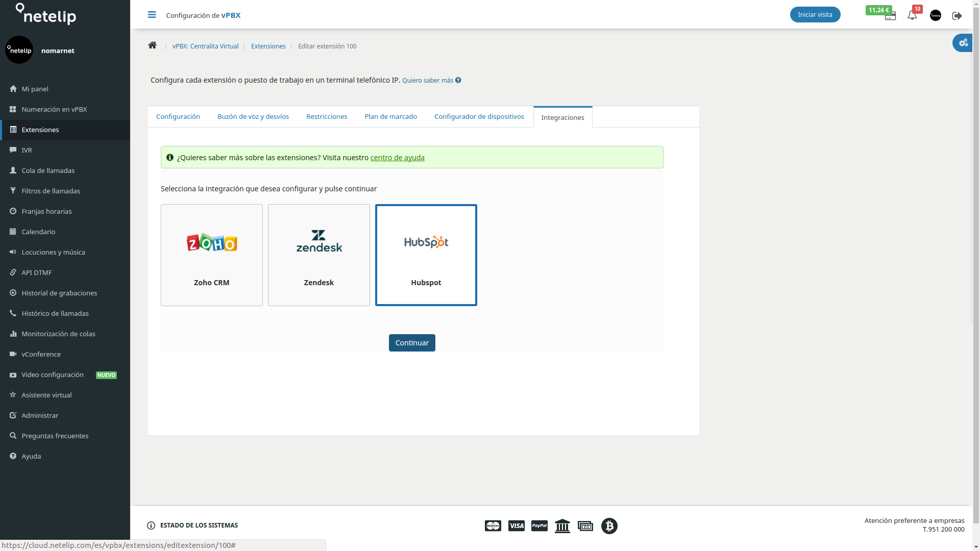Click the netelip logo at top left
This screenshot has width=980, height=551.
click(x=46, y=14)
